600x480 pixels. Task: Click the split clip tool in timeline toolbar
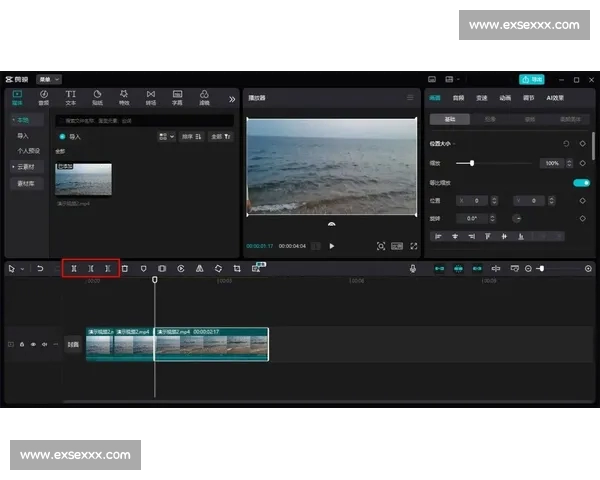pos(73,268)
